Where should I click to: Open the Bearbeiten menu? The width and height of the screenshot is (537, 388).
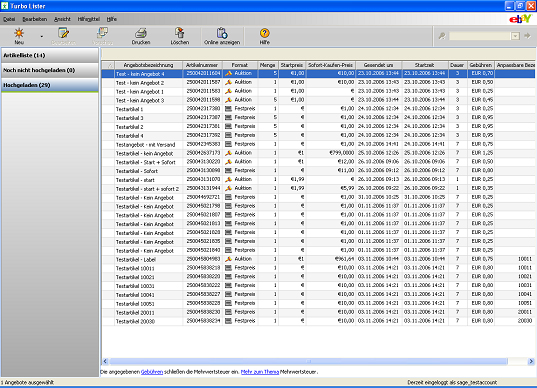pyautogui.click(x=35, y=19)
